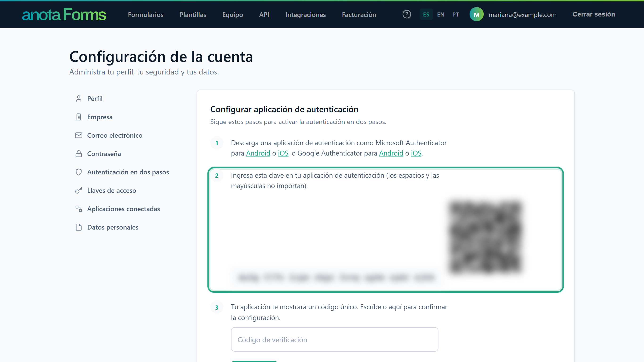Open Microsoft Authenticator Android link
Image resolution: width=644 pixels, height=362 pixels.
258,153
